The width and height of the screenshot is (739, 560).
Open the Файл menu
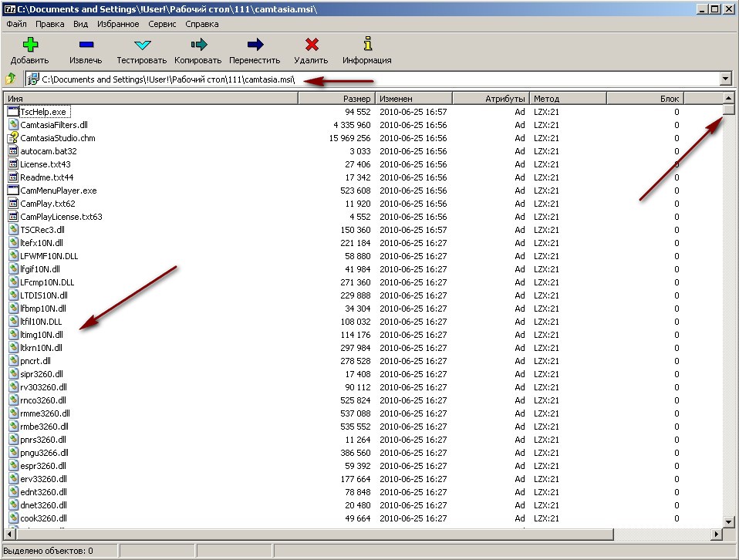pos(16,24)
